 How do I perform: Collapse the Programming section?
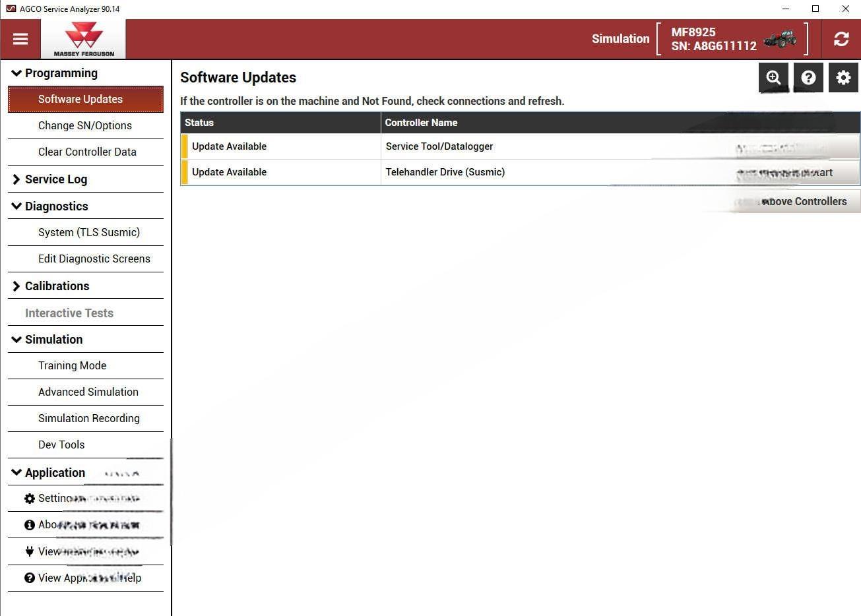coord(17,73)
